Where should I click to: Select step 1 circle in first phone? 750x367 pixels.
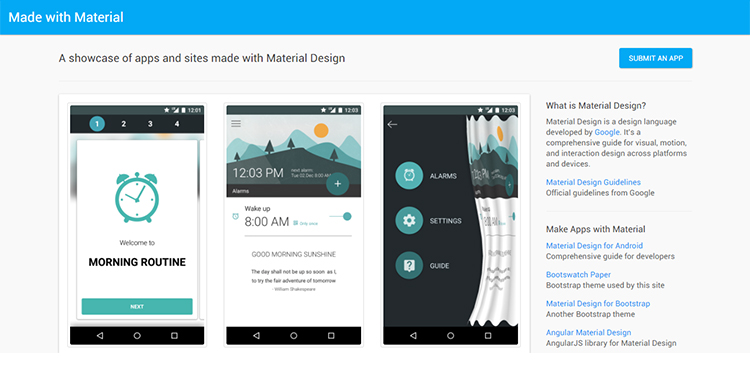click(97, 124)
